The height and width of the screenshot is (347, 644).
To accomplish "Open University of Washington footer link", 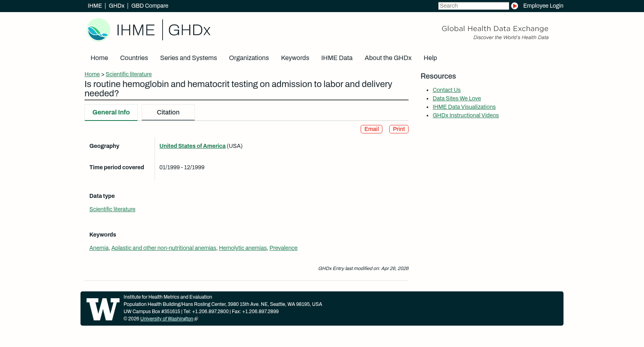I will click(x=167, y=319).
